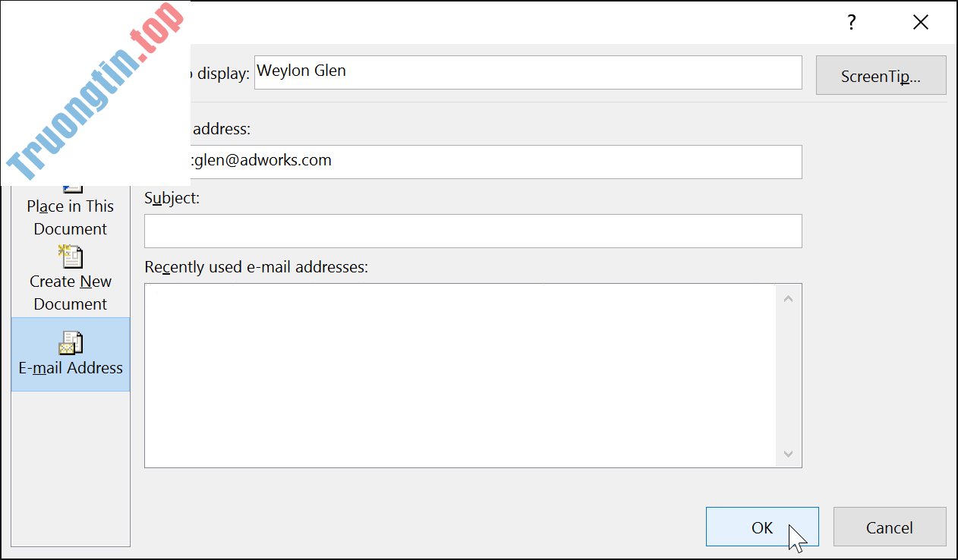The image size is (958, 560).
Task: Focus the Text to display field
Action: tap(528, 72)
